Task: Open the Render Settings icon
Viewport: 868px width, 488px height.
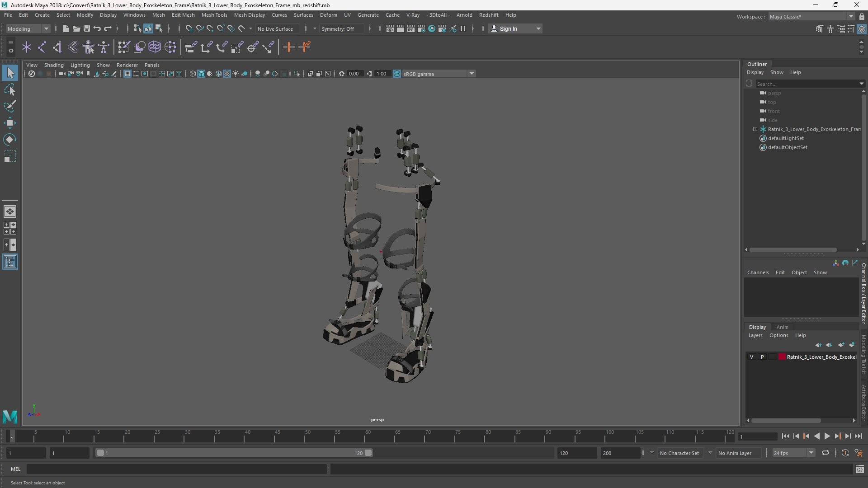Action: 421,28
